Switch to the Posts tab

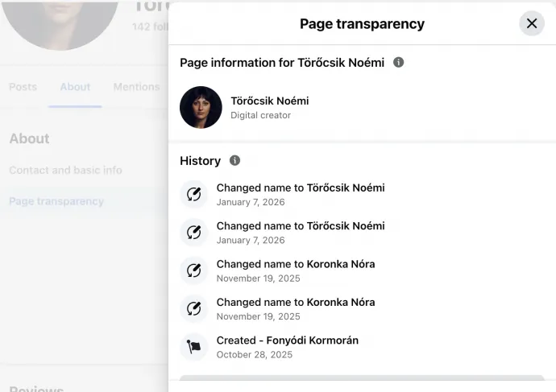23,87
